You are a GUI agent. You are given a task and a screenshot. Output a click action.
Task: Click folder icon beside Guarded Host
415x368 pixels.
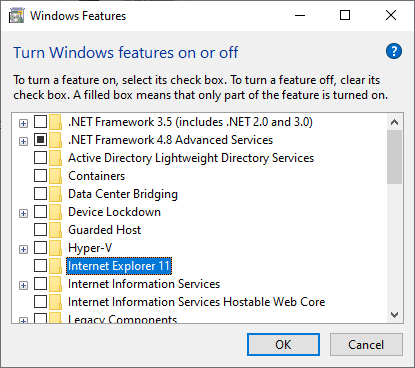point(55,230)
